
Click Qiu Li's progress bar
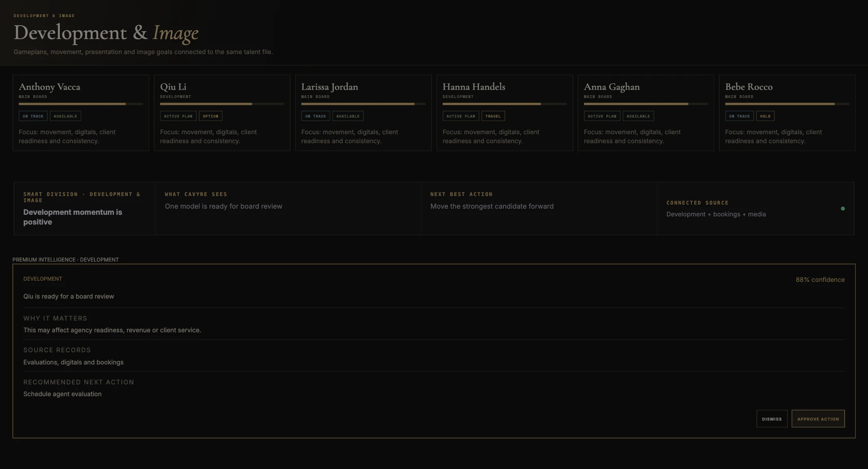222,104
